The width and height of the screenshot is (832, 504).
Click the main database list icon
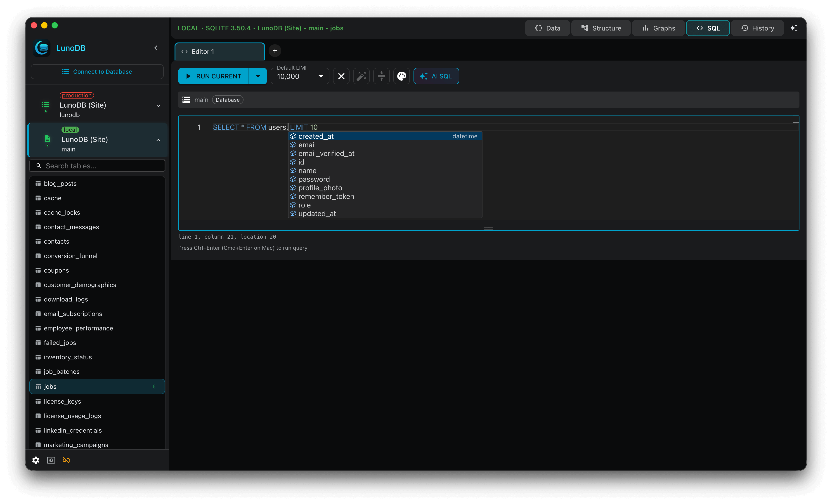pos(186,100)
